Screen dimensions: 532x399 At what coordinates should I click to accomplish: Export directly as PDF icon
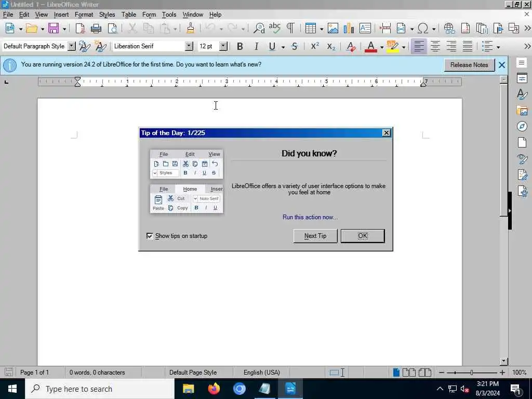pos(80,28)
